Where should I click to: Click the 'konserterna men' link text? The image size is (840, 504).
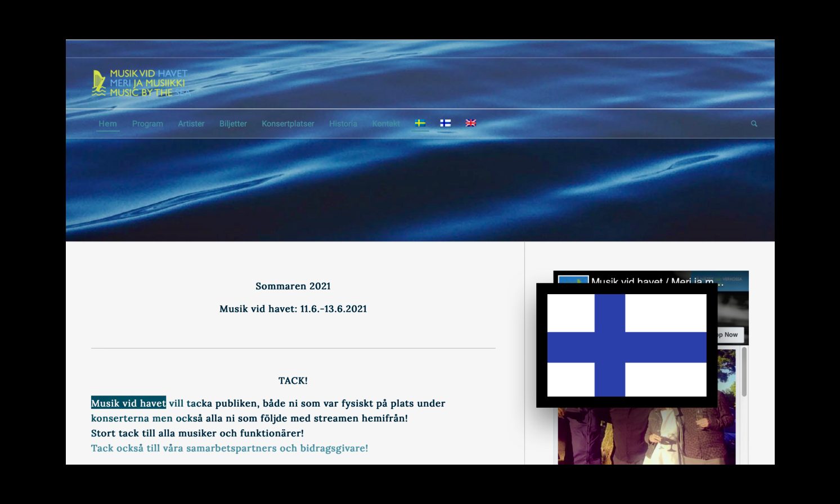(132, 418)
